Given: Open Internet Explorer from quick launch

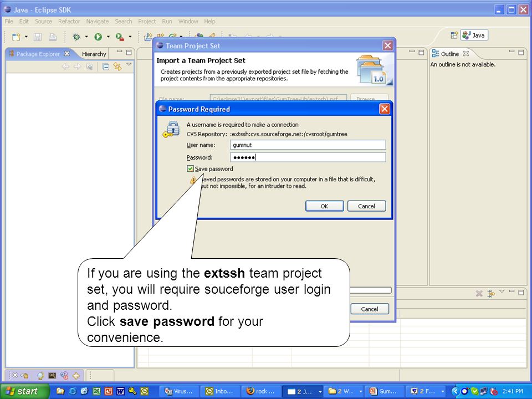Looking at the screenshot, I should coord(73,391).
